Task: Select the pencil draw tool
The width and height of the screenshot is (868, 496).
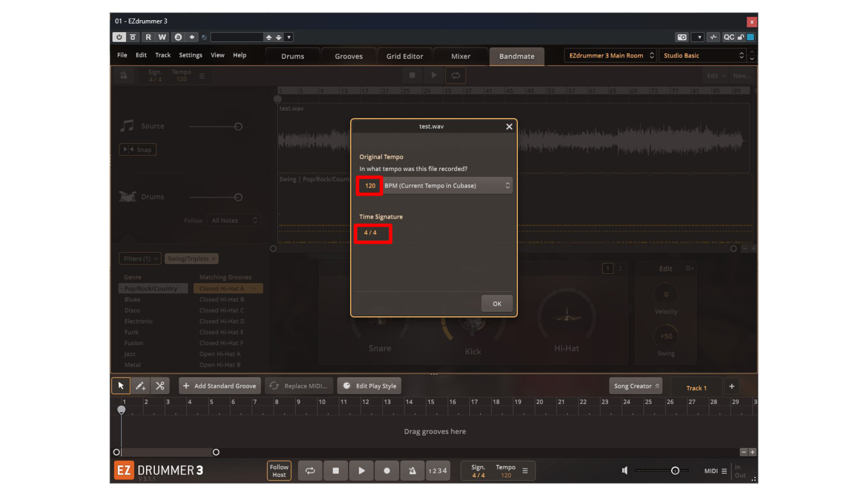Action: pos(140,386)
